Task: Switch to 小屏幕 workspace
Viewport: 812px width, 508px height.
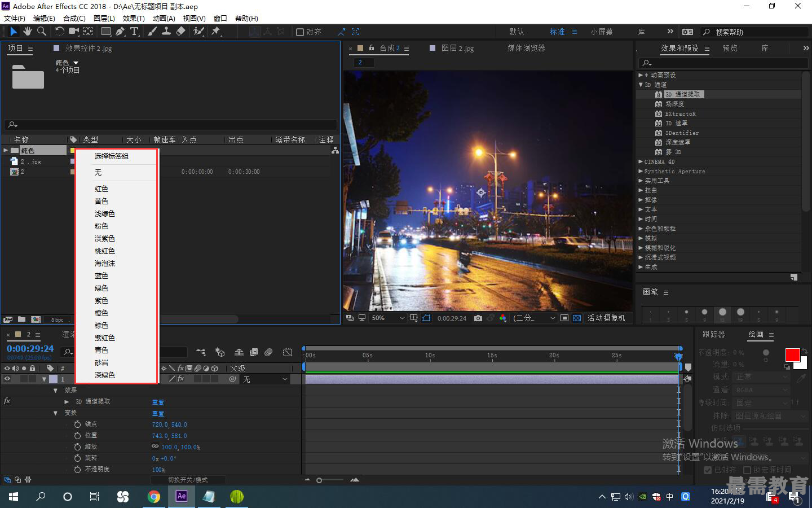Action: coord(602,32)
